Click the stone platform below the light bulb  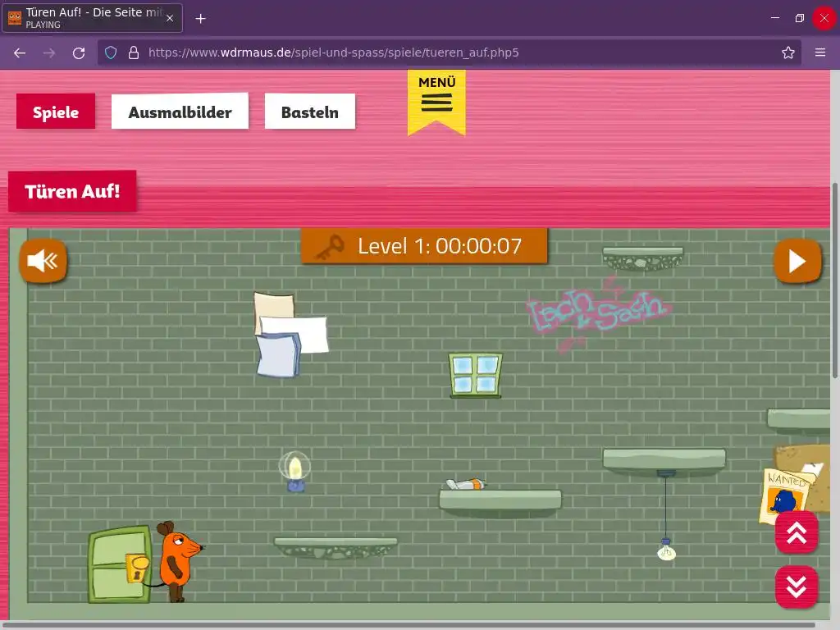336,548
